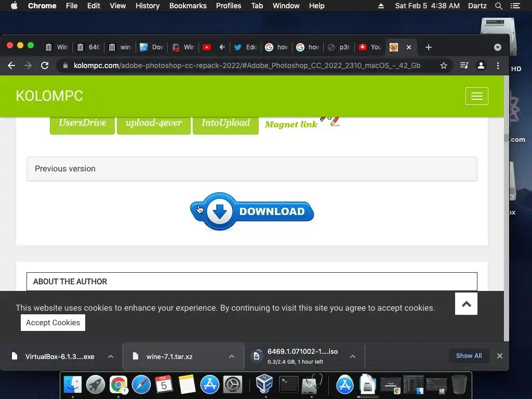The width and height of the screenshot is (532, 399).
Task: Open Notes from the Dock
Action: point(187,385)
